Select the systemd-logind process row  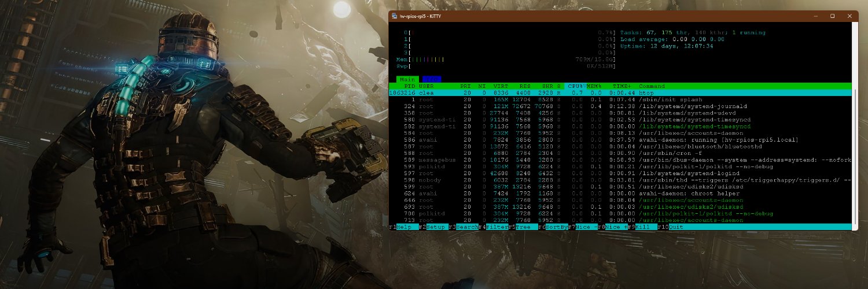[x=620, y=173]
